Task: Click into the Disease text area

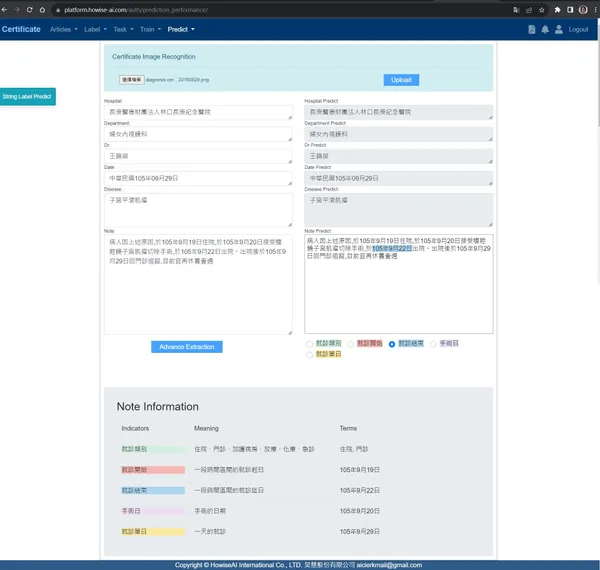Action: click(x=198, y=210)
